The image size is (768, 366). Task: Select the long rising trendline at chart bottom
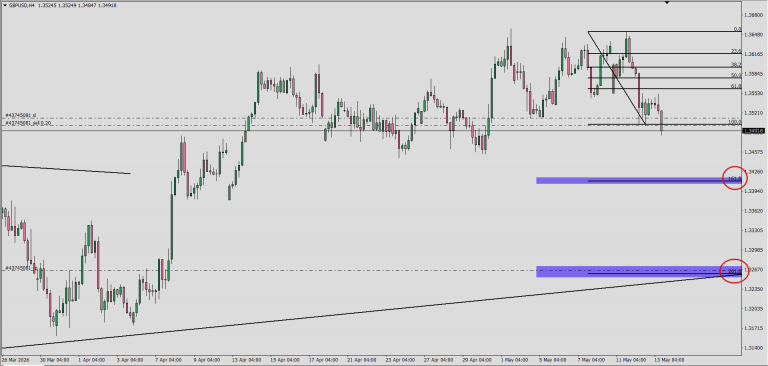tap(371, 312)
